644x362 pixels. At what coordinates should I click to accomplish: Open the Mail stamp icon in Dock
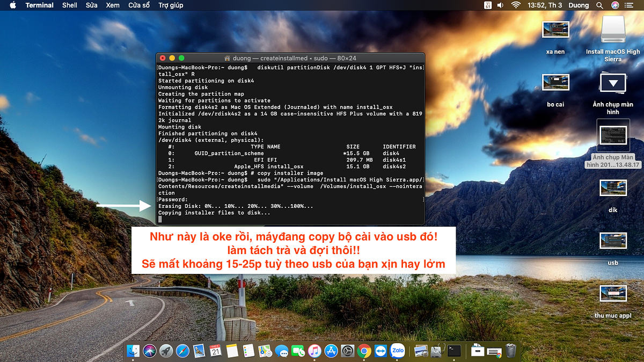[x=199, y=351]
